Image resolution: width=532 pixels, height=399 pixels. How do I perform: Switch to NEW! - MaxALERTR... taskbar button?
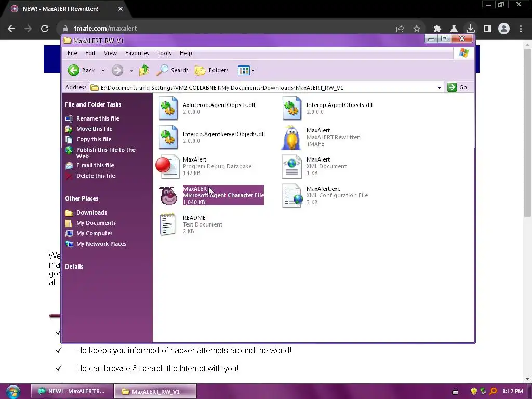click(x=72, y=391)
